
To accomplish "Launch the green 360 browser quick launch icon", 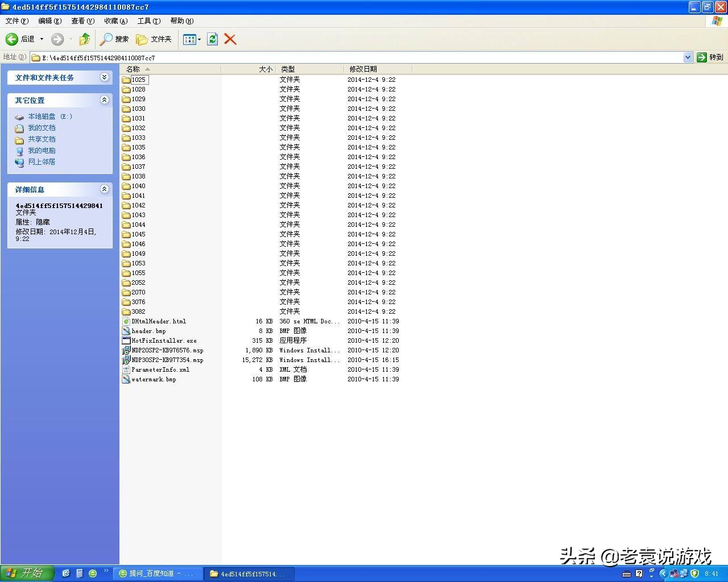I will (93, 573).
